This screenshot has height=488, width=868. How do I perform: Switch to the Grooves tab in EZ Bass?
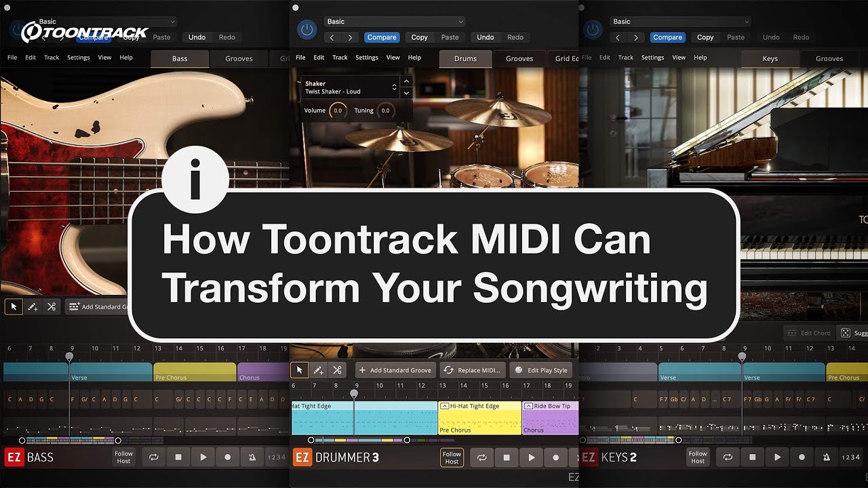tap(239, 59)
